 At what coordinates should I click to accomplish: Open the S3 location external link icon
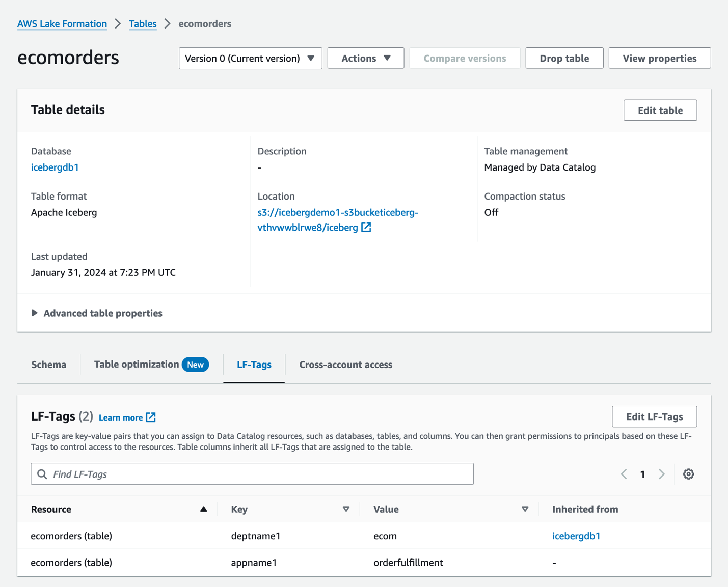(366, 228)
